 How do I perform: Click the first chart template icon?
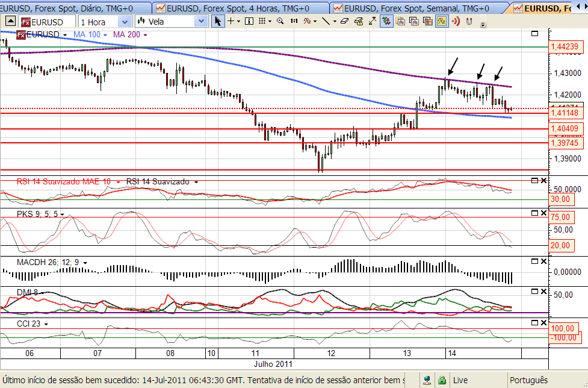tap(400, 22)
